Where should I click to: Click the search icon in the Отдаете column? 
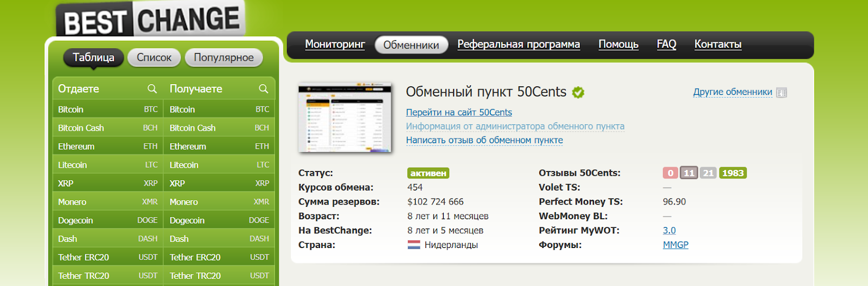pyautogui.click(x=152, y=88)
